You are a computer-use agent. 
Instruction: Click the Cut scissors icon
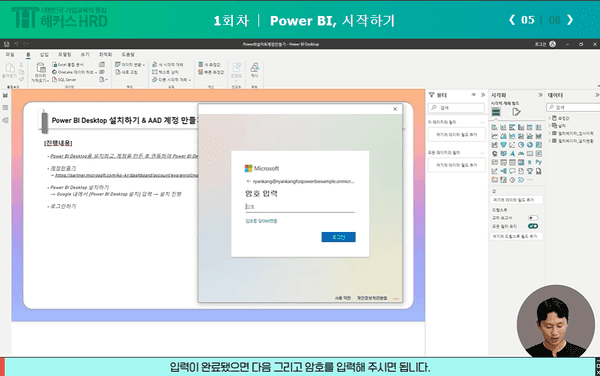[21, 65]
